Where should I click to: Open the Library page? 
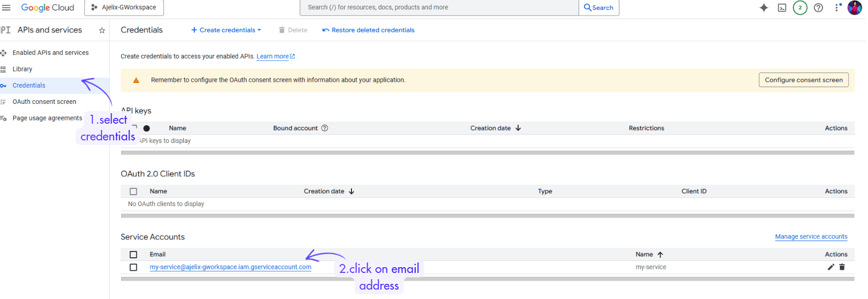(22, 69)
